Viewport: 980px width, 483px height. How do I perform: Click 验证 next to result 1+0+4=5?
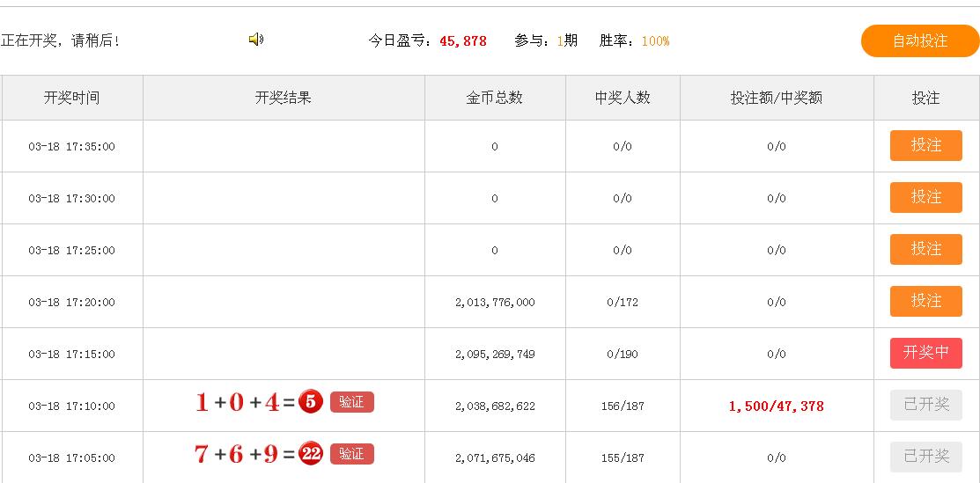click(351, 402)
